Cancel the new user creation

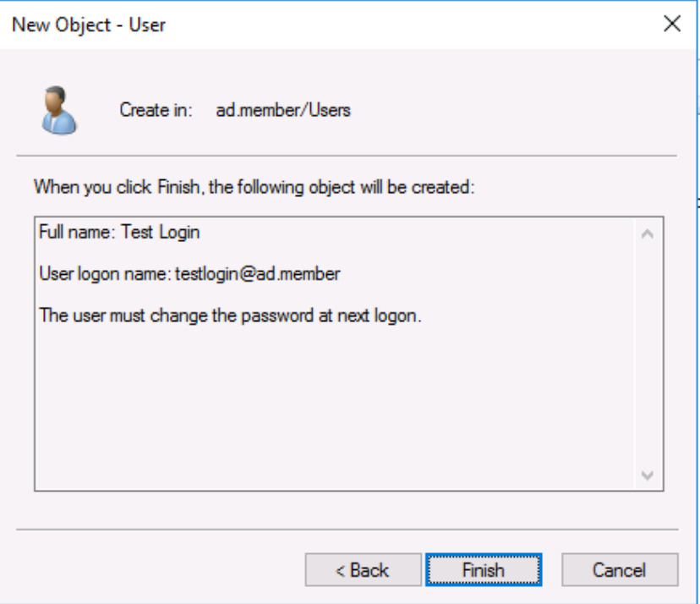[x=620, y=570]
